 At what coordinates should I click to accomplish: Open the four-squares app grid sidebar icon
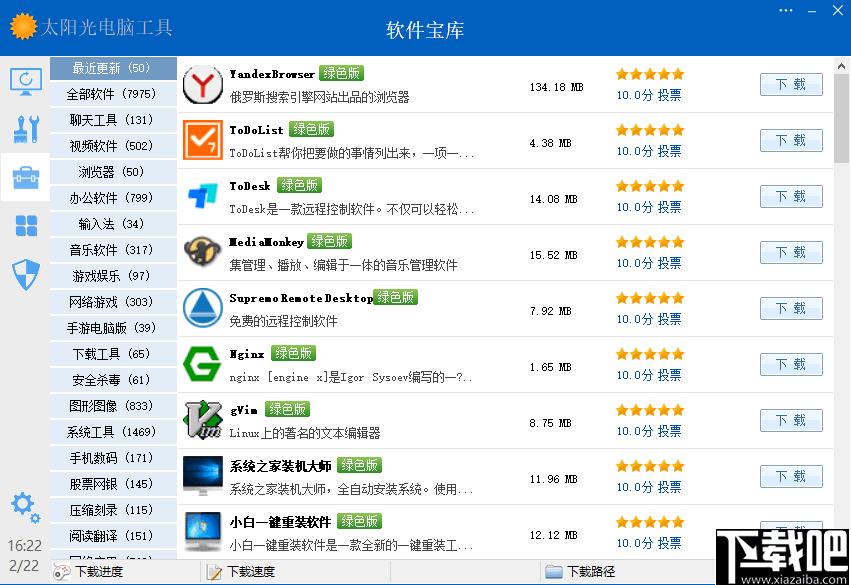[x=26, y=225]
